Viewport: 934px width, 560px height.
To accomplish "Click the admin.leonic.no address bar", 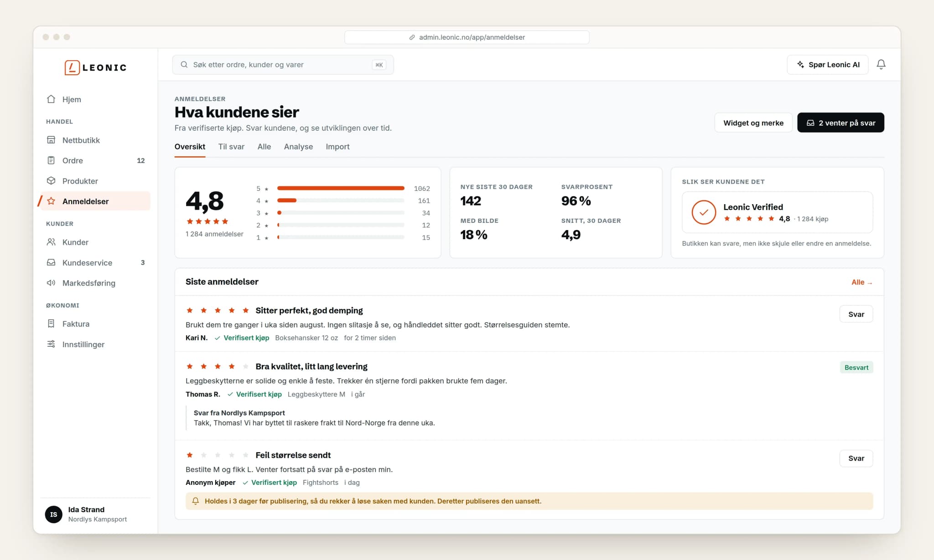I will click(x=467, y=37).
